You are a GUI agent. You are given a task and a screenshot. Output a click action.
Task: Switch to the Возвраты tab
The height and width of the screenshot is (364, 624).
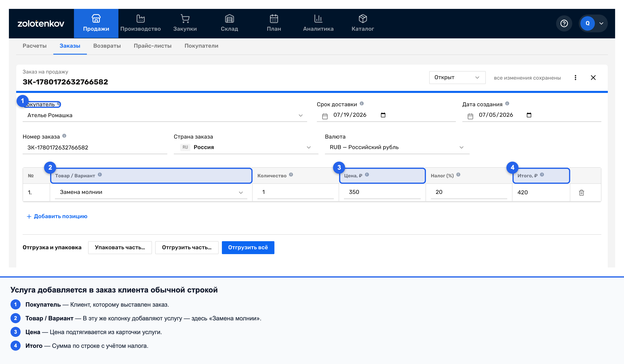107,46
